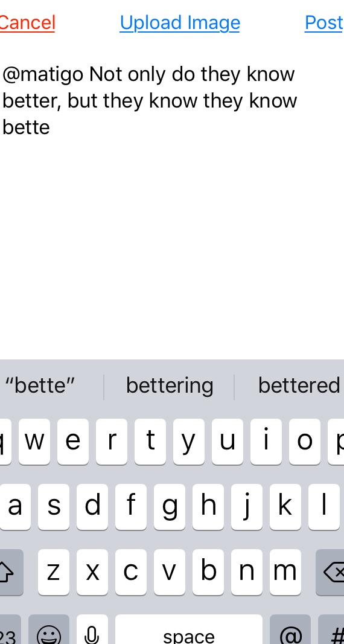
Task: Cancel the post draft
Action: 27,23
